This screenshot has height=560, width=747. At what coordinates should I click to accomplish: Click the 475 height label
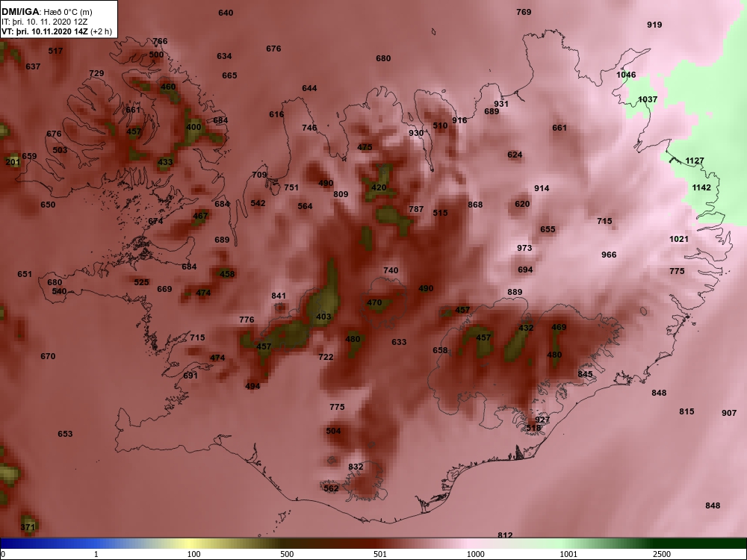coord(365,147)
